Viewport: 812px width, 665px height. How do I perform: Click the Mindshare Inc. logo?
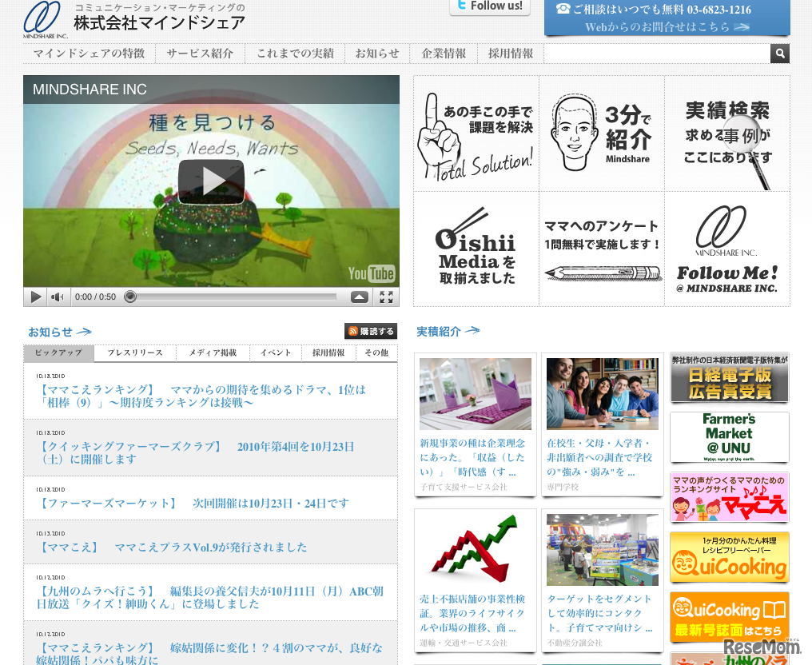click(x=46, y=20)
